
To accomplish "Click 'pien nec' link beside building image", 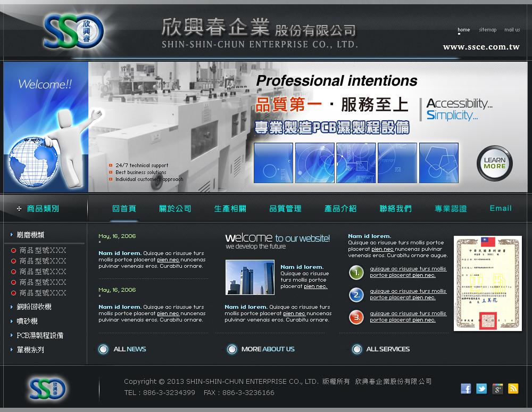I will 315,286.
